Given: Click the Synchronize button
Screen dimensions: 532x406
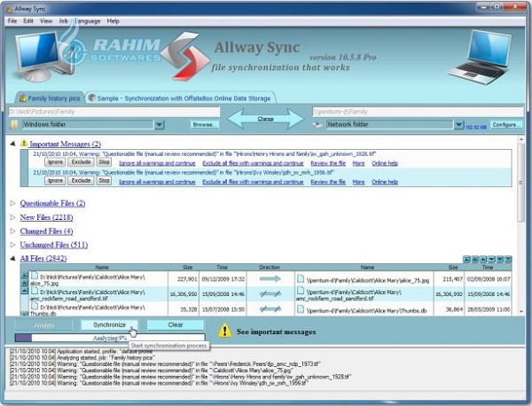Looking at the screenshot, I should tap(109, 325).
